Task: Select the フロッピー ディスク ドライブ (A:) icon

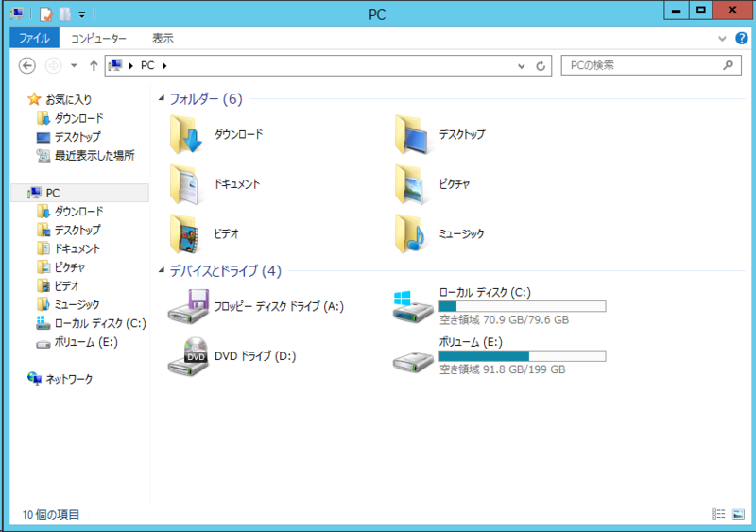Action: (185, 306)
